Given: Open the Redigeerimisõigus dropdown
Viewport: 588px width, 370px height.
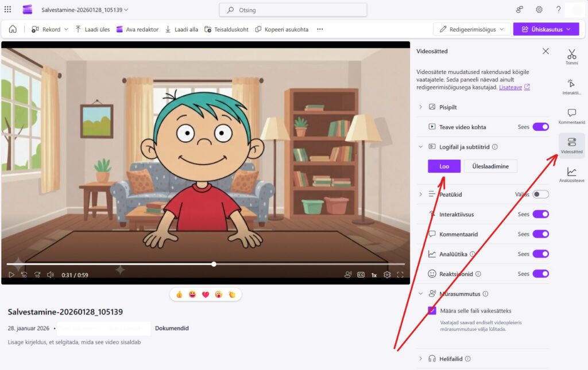Looking at the screenshot, I should (x=471, y=29).
